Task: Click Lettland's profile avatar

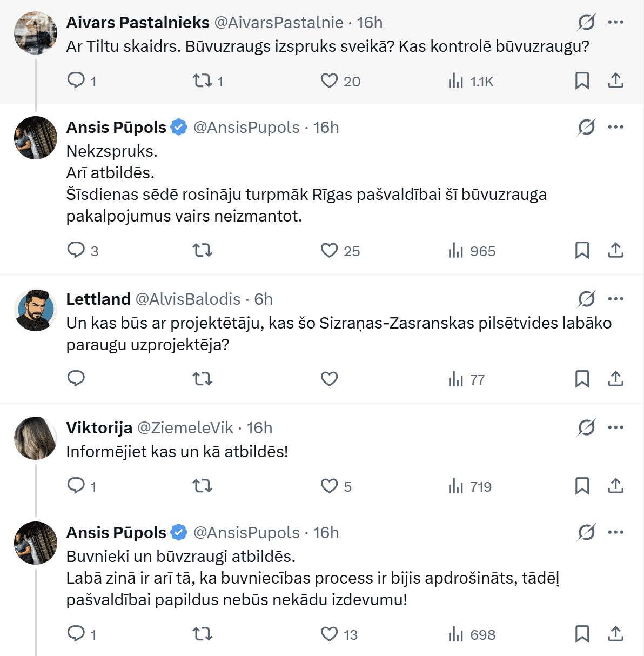Action: (36, 310)
